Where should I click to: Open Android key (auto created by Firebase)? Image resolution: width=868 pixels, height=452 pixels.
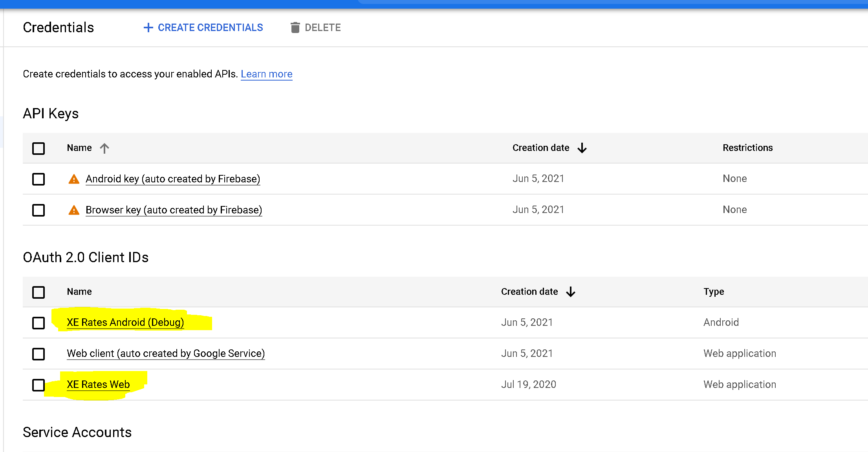pos(173,179)
